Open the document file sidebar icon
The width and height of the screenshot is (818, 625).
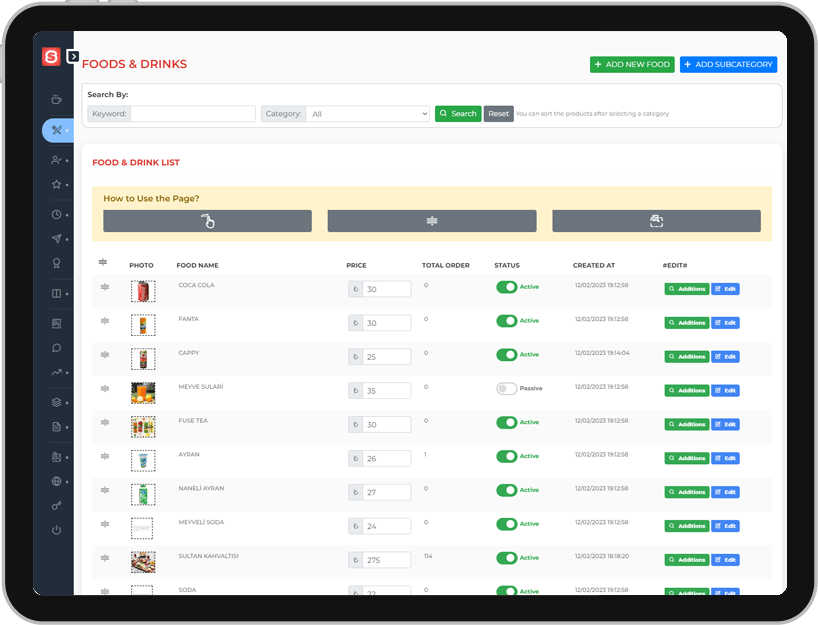pyautogui.click(x=57, y=427)
